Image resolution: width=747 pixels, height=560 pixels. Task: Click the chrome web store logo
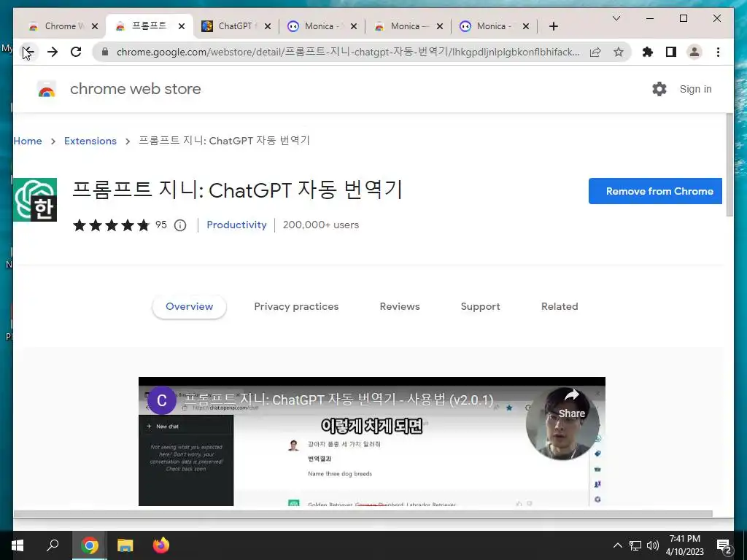(x=47, y=89)
